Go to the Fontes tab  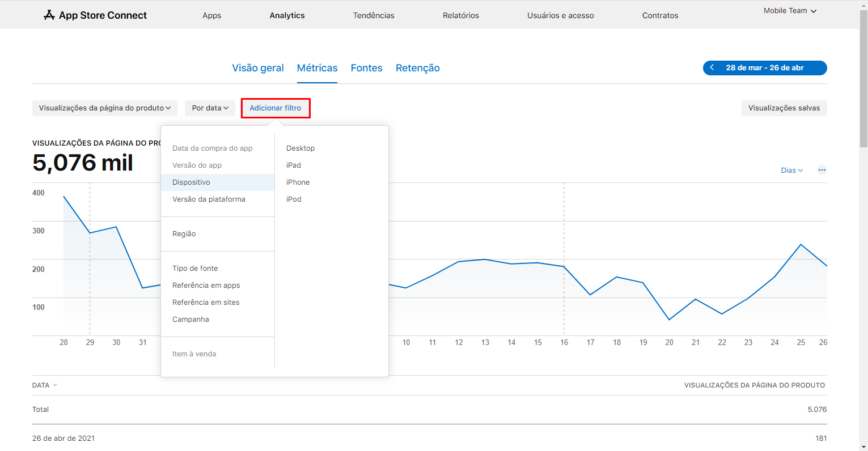pyautogui.click(x=366, y=68)
